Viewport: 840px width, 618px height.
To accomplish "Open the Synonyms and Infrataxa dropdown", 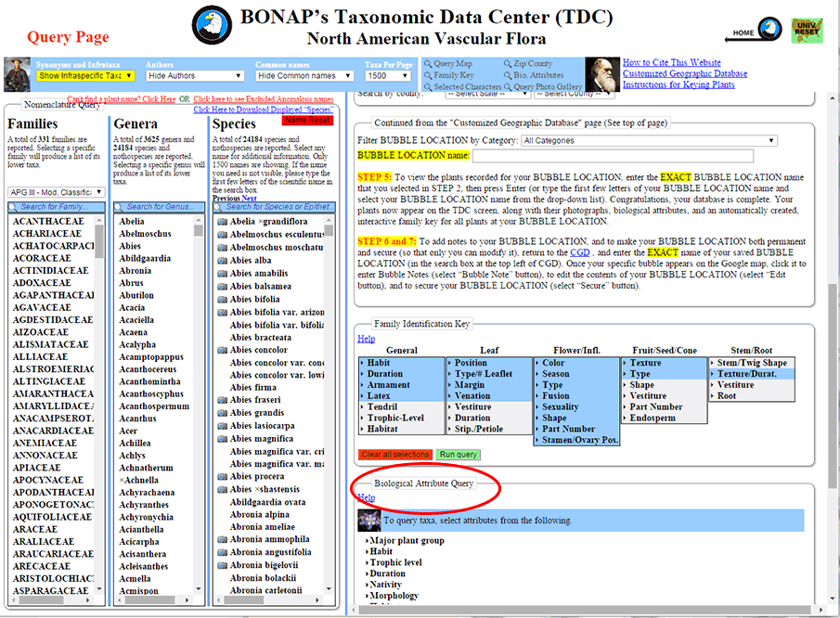I will tap(85, 75).
